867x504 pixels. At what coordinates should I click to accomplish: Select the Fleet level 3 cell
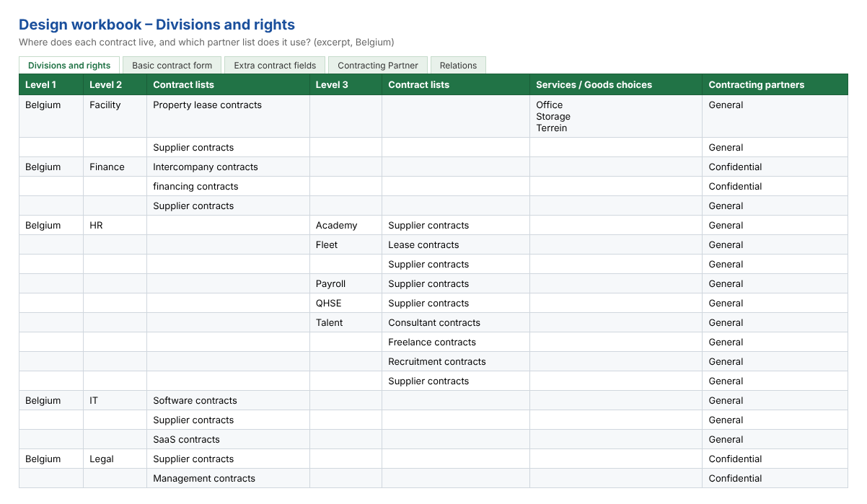346,244
